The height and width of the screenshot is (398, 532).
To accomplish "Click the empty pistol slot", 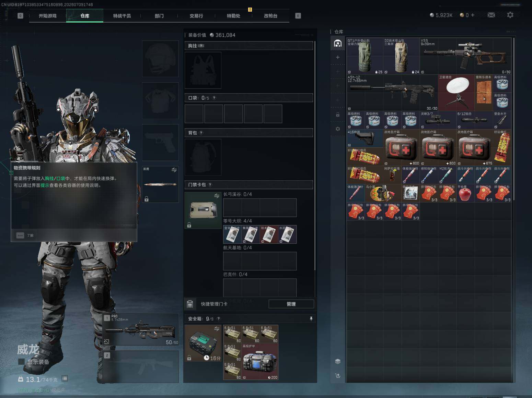I will coord(160,142).
